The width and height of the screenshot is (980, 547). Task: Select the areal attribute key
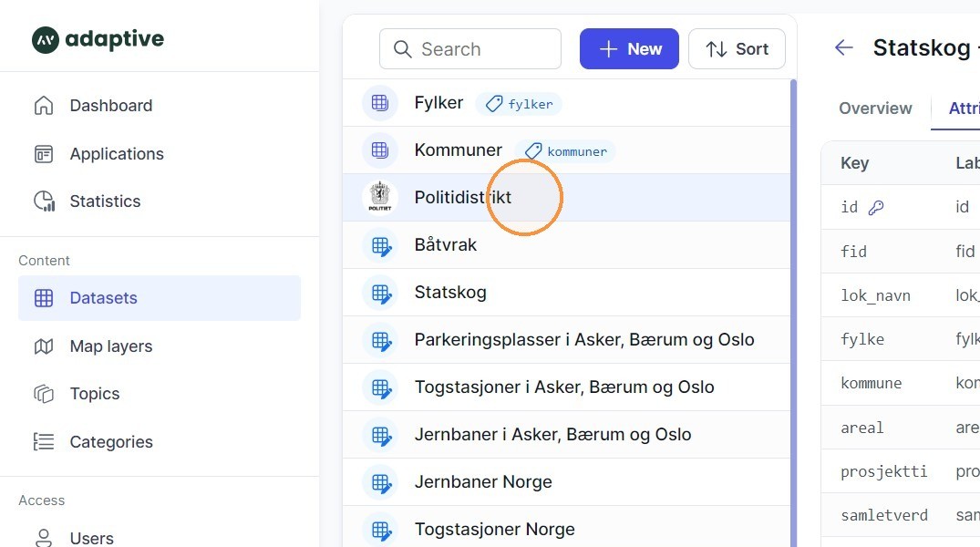(x=861, y=428)
